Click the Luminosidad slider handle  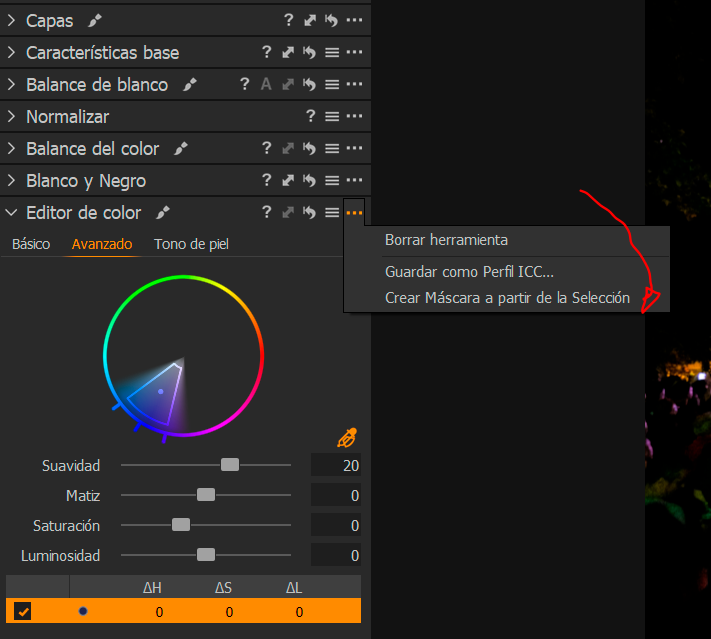point(206,555)
